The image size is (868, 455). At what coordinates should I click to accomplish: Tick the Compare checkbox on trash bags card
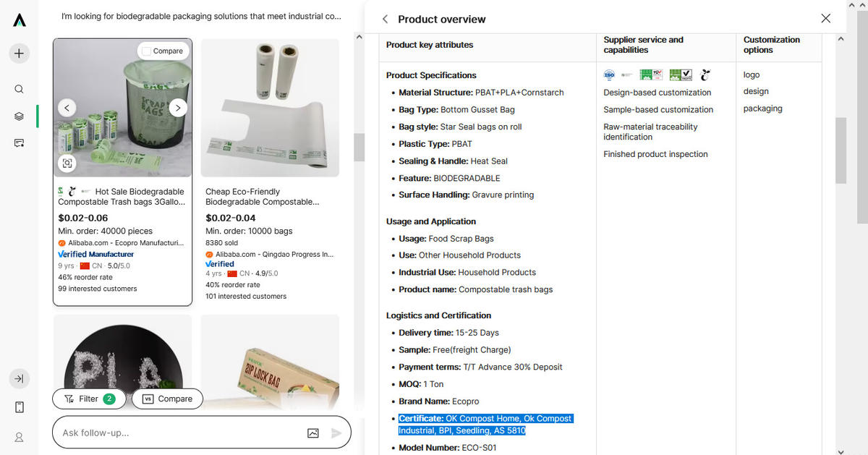click(147, 51)
